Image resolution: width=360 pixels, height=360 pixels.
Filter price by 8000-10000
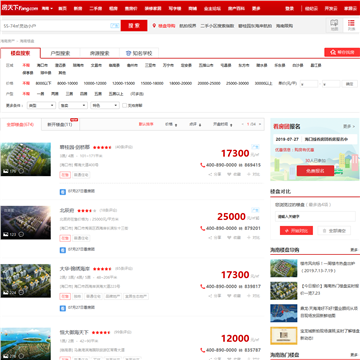[x=67, y=83]
